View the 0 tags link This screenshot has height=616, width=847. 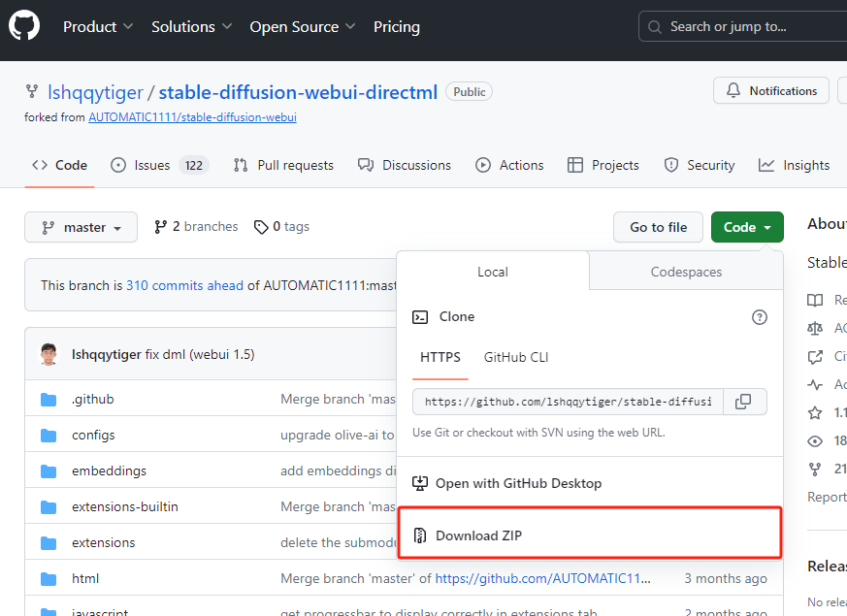point(281,227)
